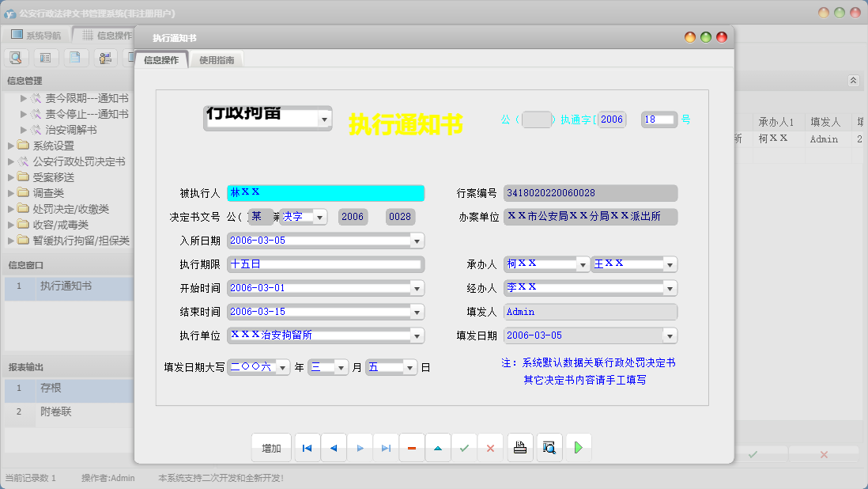Viewport: 868px width, 489px height.
Task: Delete the record using the red minus icon
Action: (x=412, y=447)
